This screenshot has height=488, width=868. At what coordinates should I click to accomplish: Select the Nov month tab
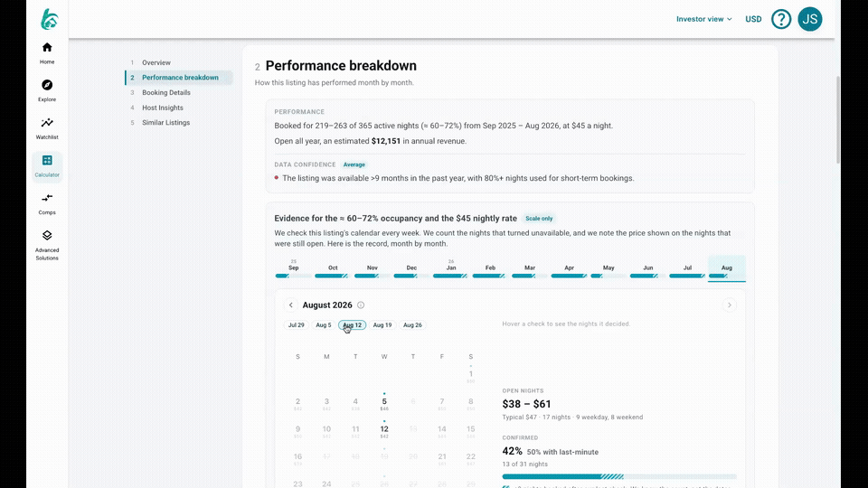click(372, 269)
